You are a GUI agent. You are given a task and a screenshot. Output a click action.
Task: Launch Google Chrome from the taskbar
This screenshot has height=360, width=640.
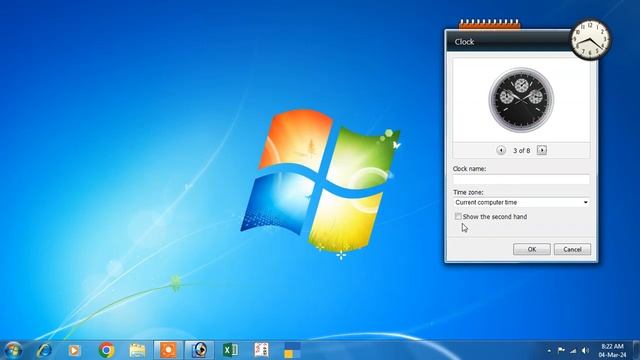(x=106, y=350)
